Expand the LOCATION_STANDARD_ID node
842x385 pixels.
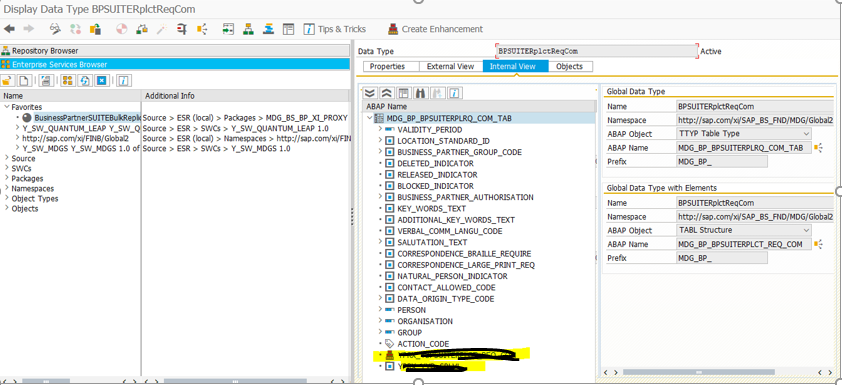coord(380,141)
